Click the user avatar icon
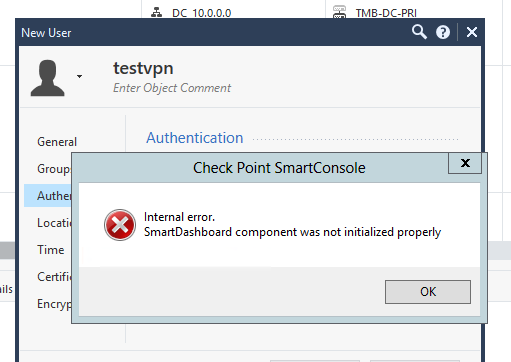511x362 pixels. (x=47, y=78)
